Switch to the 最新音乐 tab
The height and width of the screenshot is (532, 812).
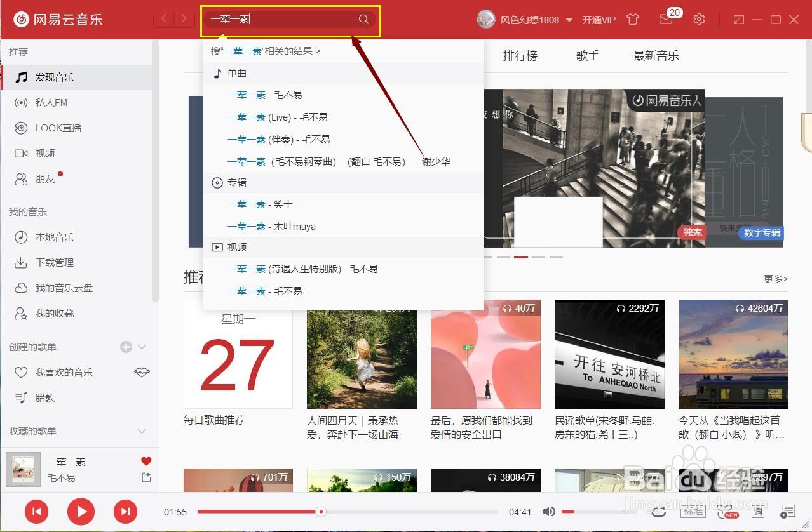tap(656, 55)
